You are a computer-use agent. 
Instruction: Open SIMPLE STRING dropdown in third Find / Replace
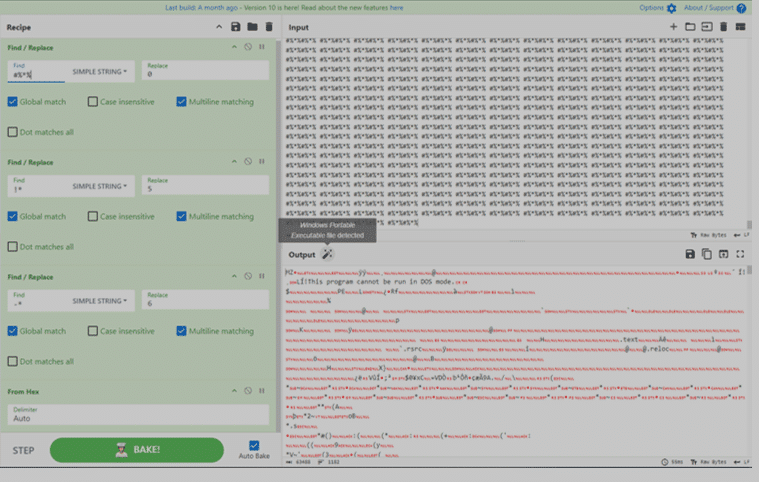tap(100, 301)
